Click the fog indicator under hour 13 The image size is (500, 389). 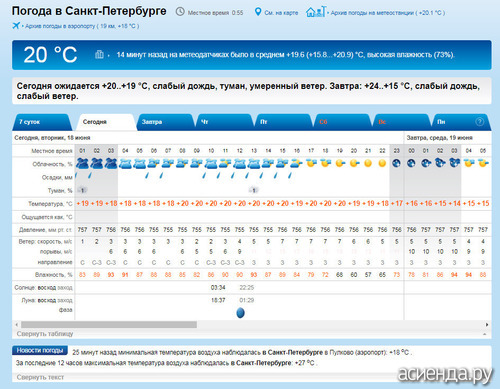click(x=254, y=190)
